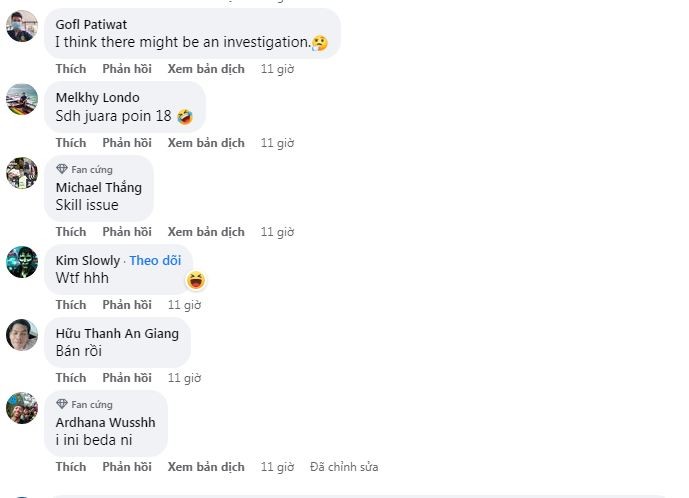The height and width of the screenshot is (498, 689).
Task: Click laughing reaction on Kim Slowly's comment
Action: click(196, 280)
